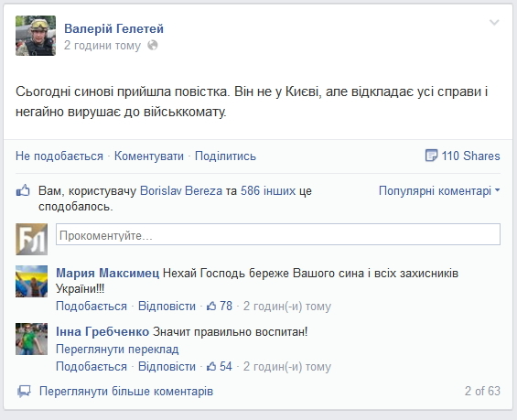Click the shares note icon
The height and width of the screenshot is (420, 517).
pos(431,156)
